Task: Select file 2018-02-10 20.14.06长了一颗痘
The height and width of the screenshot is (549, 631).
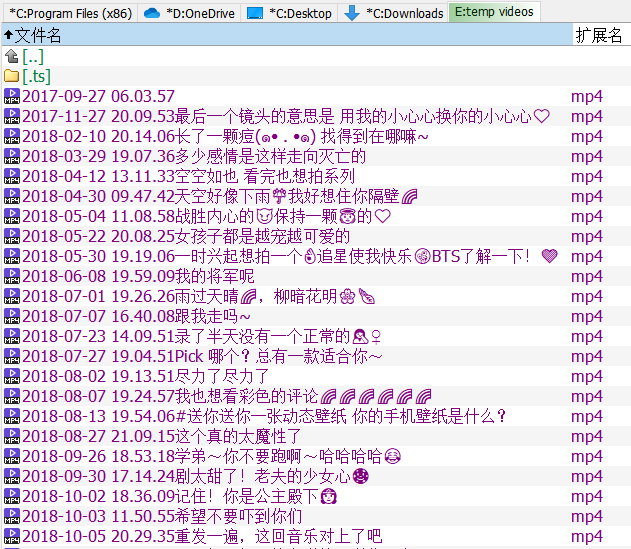Action: [225, 136]
